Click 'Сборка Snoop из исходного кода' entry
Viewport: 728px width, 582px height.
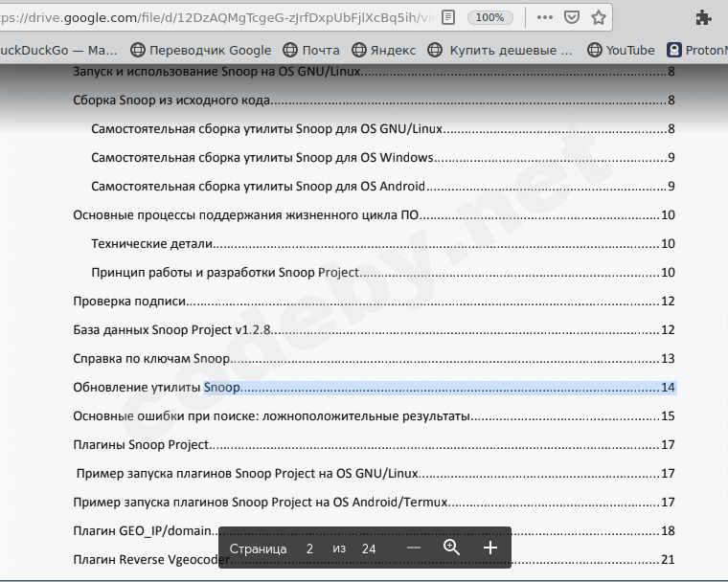[x=374, y=101]
